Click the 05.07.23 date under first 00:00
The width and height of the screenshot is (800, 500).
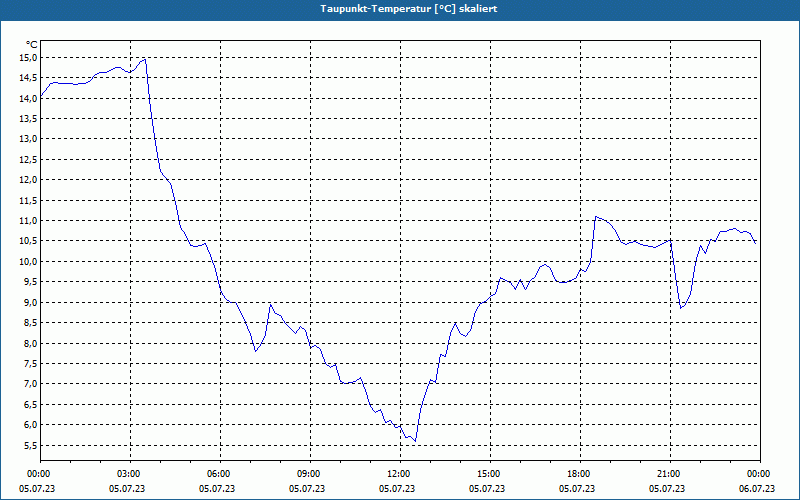point(37,489)
